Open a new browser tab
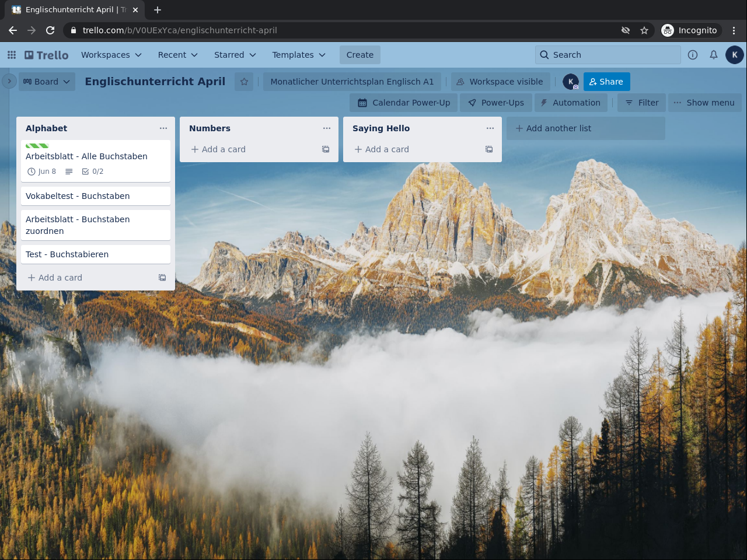Viewport: 747px width, 560px height. (158, 10)
